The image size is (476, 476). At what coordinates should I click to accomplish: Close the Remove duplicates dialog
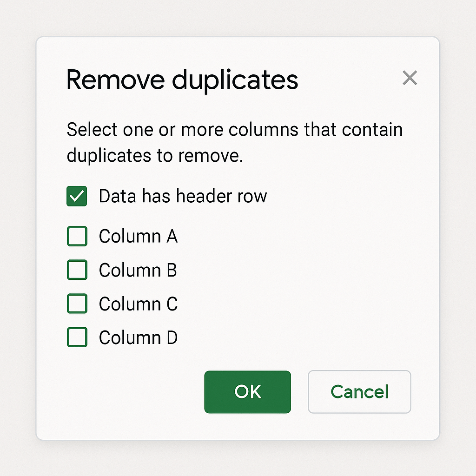click(410, 78)
